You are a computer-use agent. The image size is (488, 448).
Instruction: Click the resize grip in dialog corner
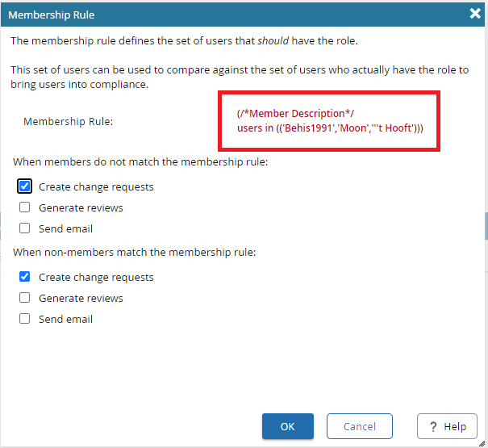click(x=482, y=442)
